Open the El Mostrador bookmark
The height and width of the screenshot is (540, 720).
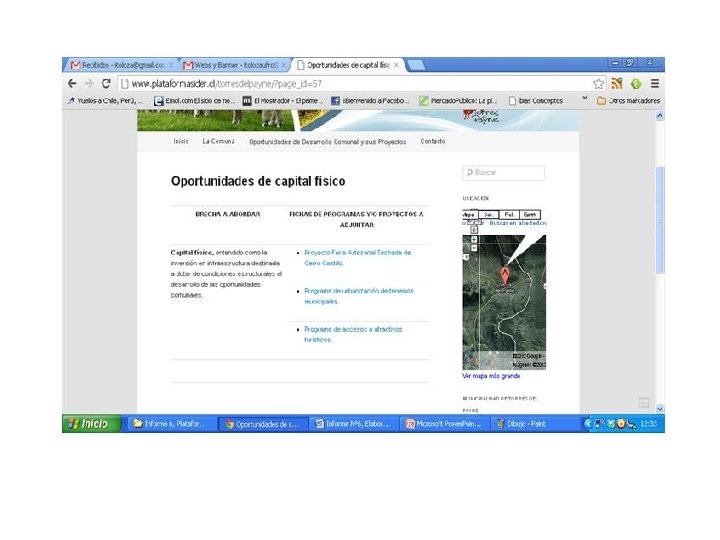(x=283, y=101)
